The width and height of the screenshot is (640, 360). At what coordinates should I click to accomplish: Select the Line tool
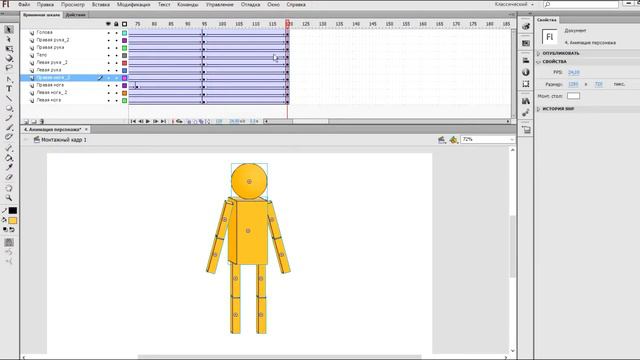coord(9,99)
